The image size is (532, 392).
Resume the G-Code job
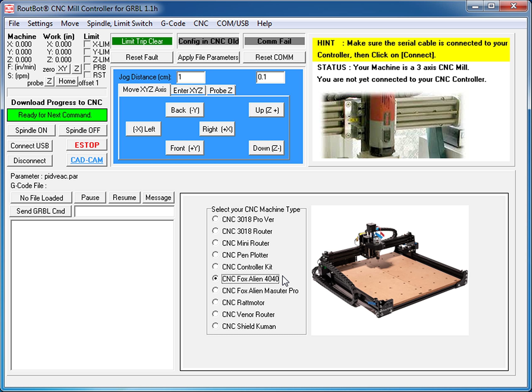pos(124,197)
